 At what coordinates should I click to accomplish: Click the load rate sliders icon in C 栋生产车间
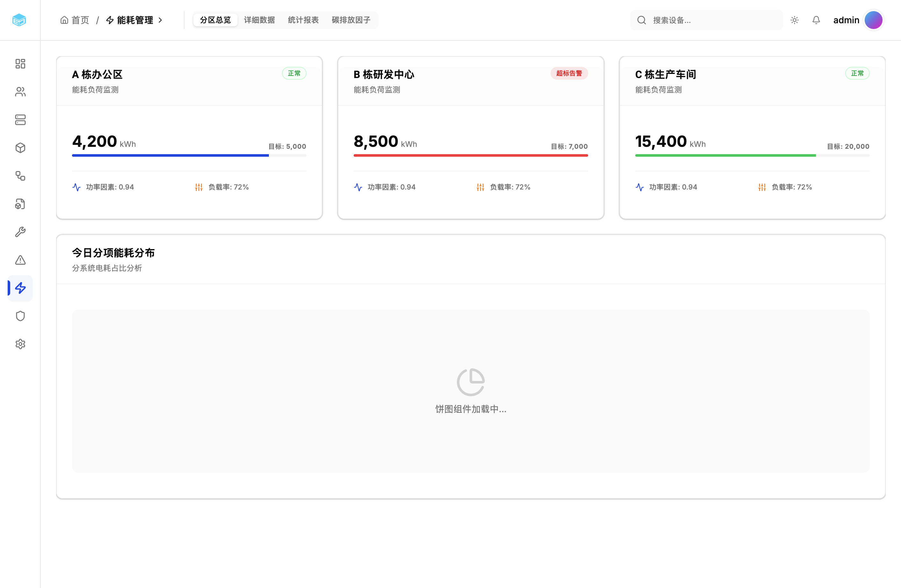(x=762, y=187)
